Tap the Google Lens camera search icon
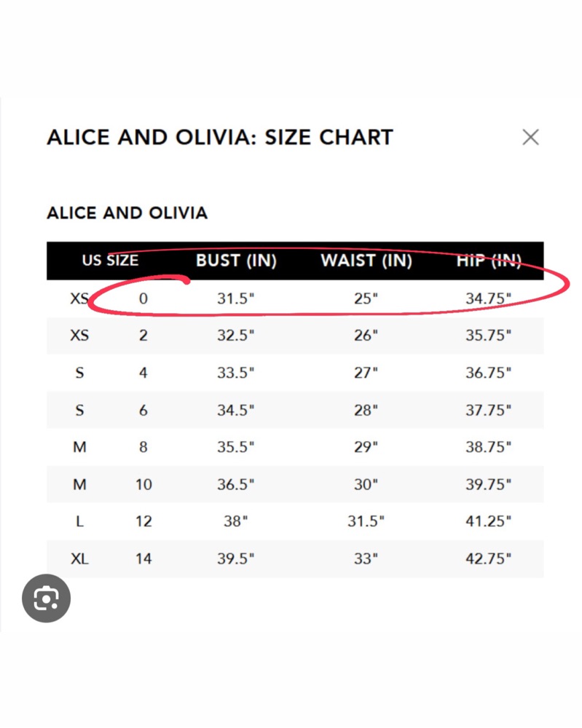The height and width of the screenshot is (728, 582). [x=46, y=598]
